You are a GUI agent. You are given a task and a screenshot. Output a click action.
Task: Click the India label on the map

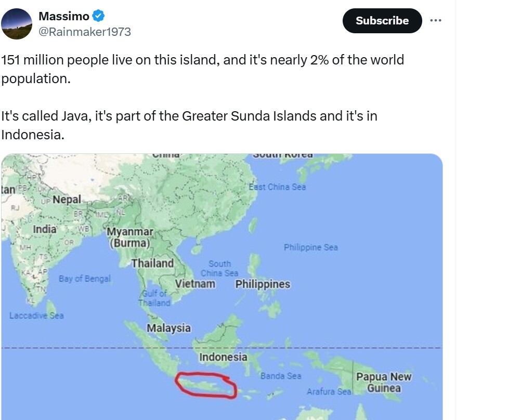(x=45, y=229)
